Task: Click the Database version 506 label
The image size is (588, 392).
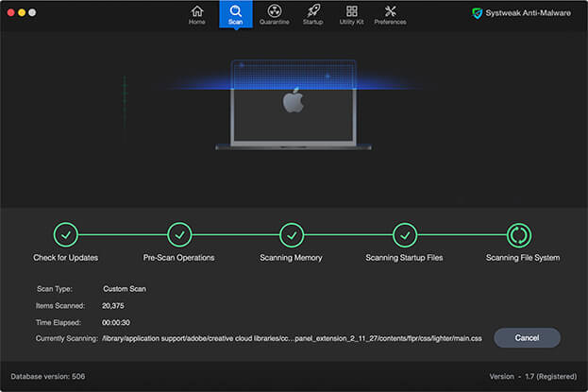Action: click(x=49, y=376)
